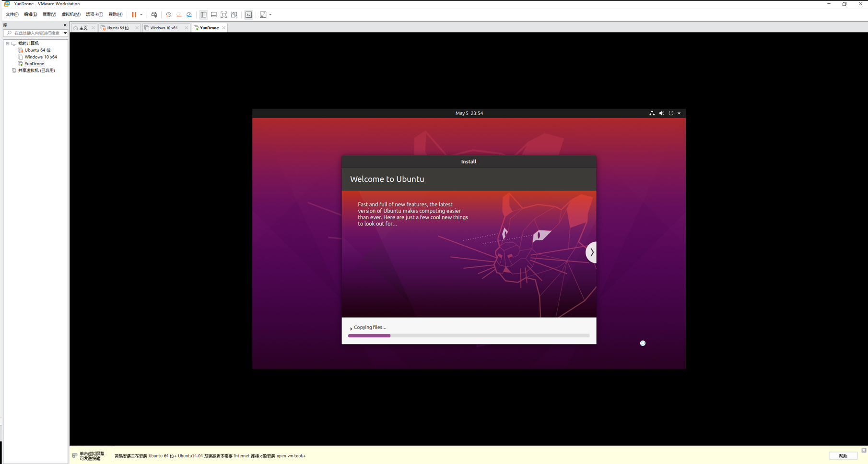Switch to the Windows 10 x64 tab
Screen dimensions: 868x464
[164, 28]
